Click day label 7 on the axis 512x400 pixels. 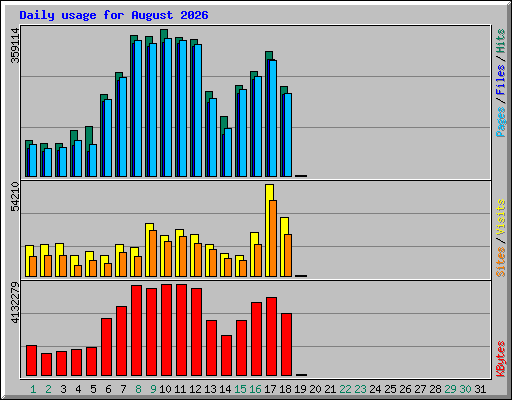[123, 389]
